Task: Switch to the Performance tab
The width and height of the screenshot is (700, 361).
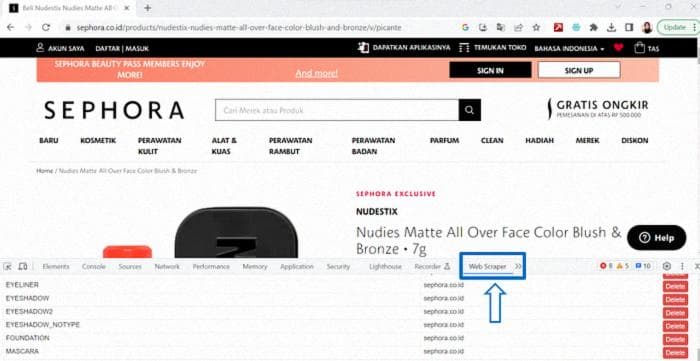Action: tap(211, 267)
